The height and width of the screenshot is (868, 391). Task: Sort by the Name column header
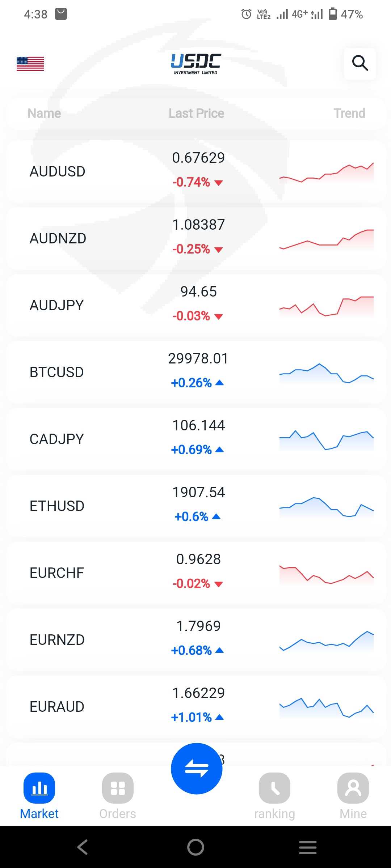point(44,114)
